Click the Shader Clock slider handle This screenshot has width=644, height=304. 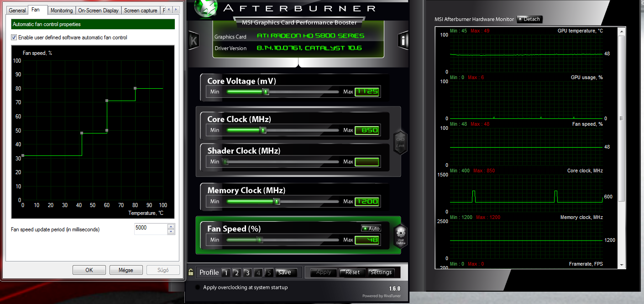pyautogui.click(x=225, y=162)
